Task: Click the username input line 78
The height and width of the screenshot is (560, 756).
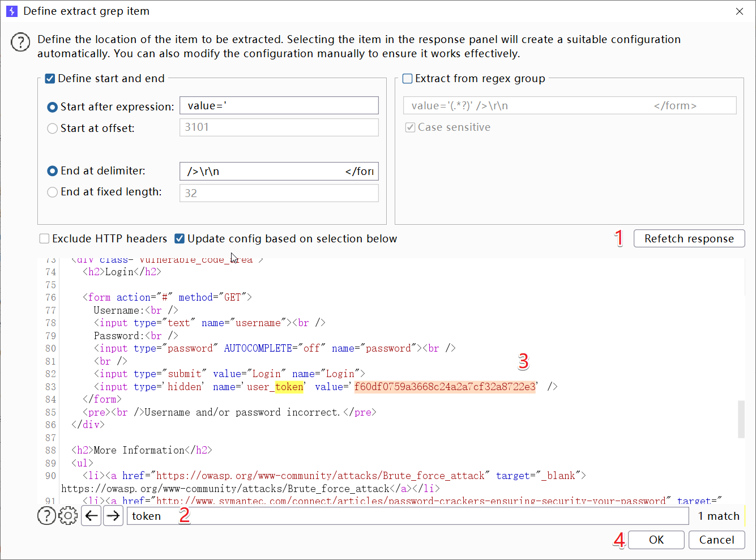Action: 210,323
